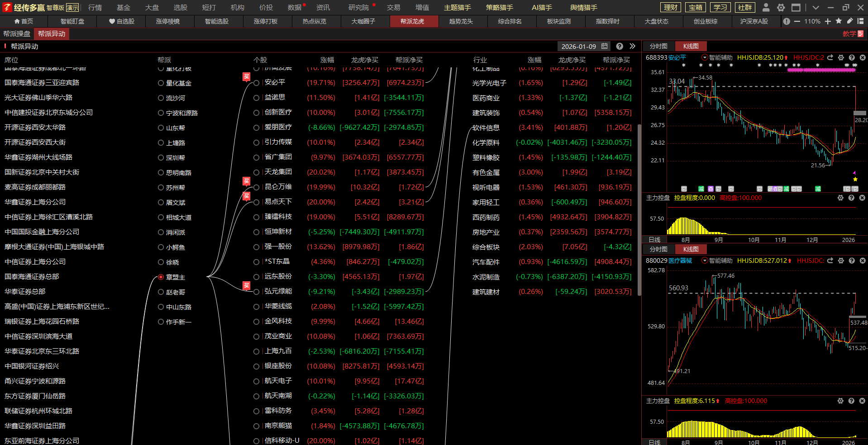Expand the 智能辅助 dropdown on 医疗器械 chart
Image resolution: width=868 pixels, height=445 pixels.
[x=705, y=260]
